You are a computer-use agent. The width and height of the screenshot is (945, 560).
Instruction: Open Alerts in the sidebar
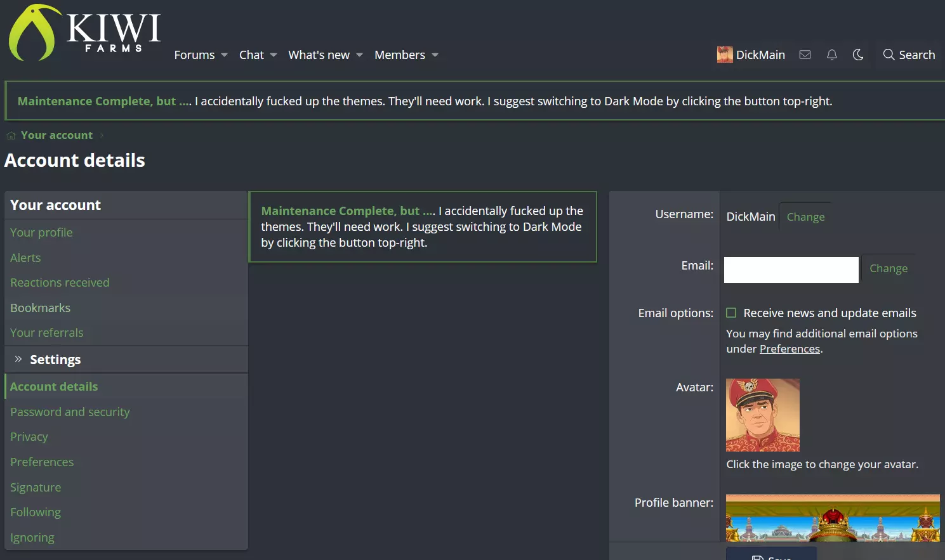click(x=25, y=257)
